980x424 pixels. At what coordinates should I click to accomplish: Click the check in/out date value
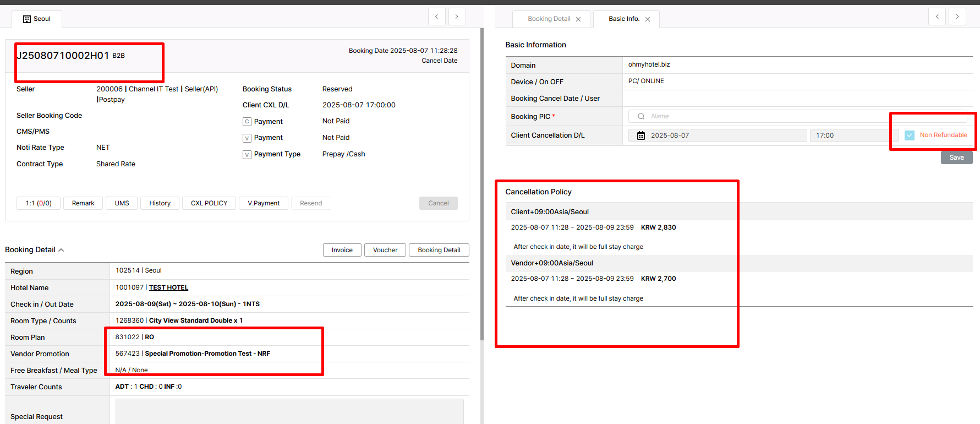(188, 304)
